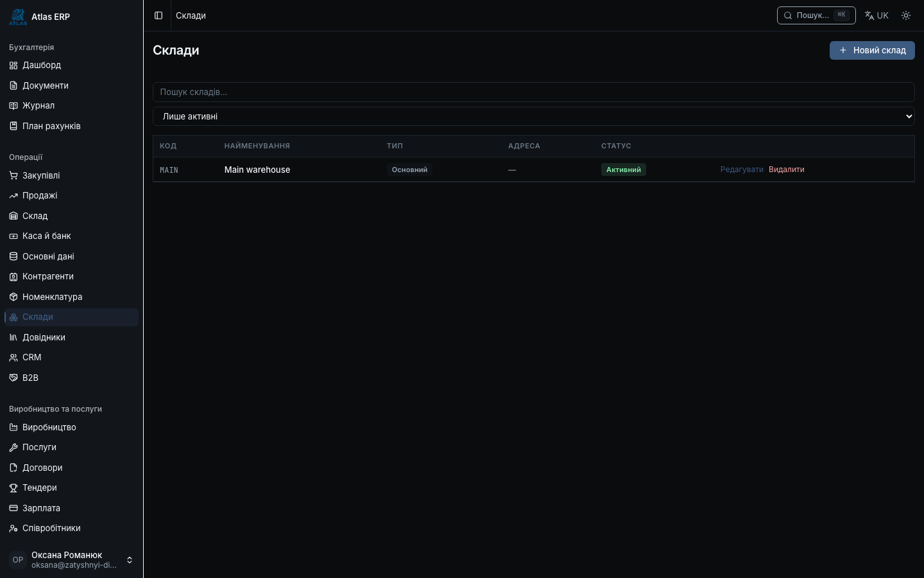Click the Продажі trend icon

[x=13, y=196]
